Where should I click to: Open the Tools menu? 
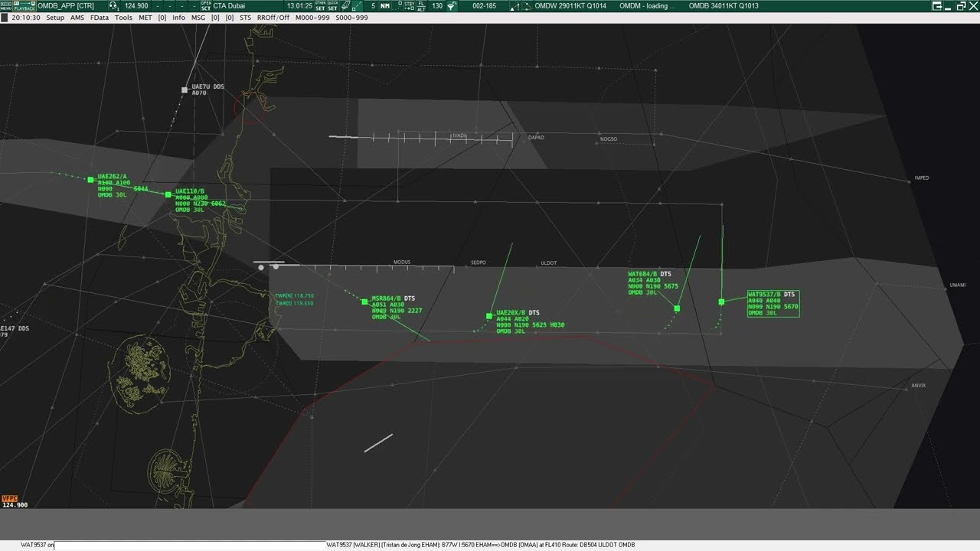(123, 17)
